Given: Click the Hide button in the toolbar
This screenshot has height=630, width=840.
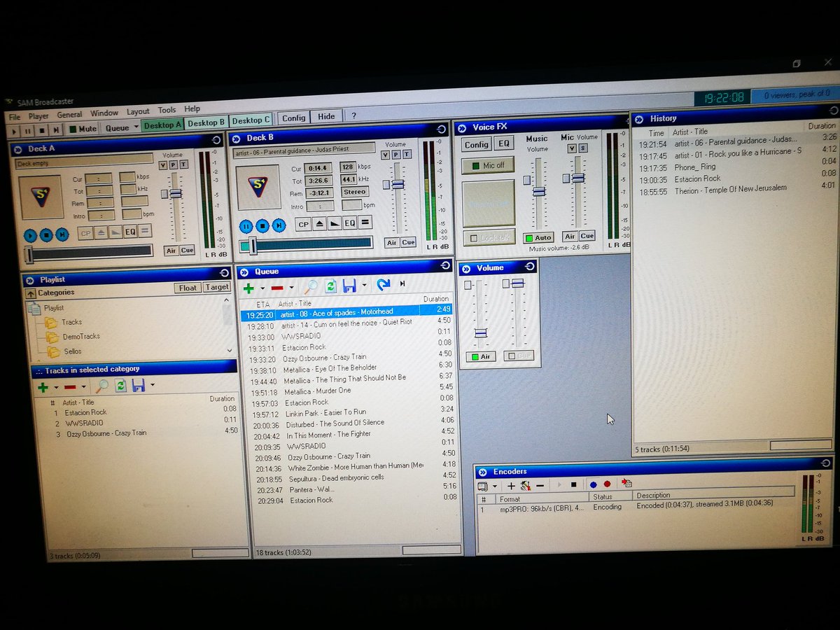Looking at the screenshot, I should click(x=326, y=116).
